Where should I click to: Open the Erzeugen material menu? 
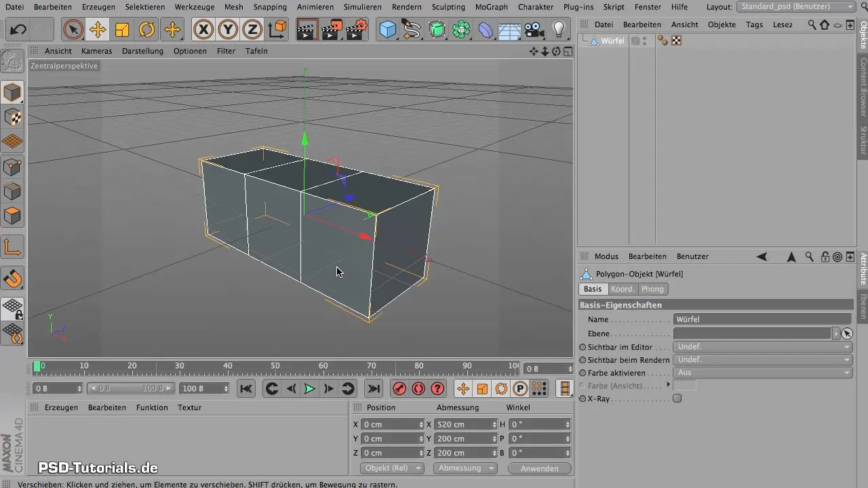[61, 407]
